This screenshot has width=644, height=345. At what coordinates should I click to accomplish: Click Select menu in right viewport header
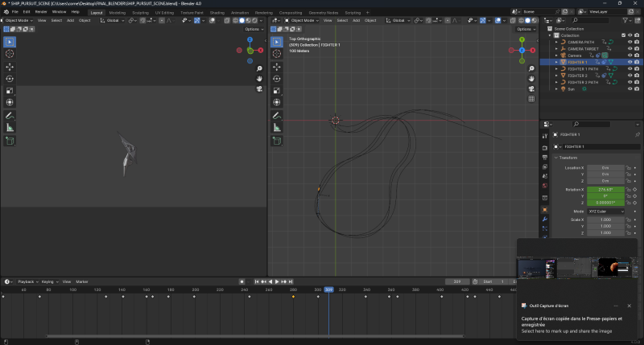pyautogui.click(x=342, y=21)
